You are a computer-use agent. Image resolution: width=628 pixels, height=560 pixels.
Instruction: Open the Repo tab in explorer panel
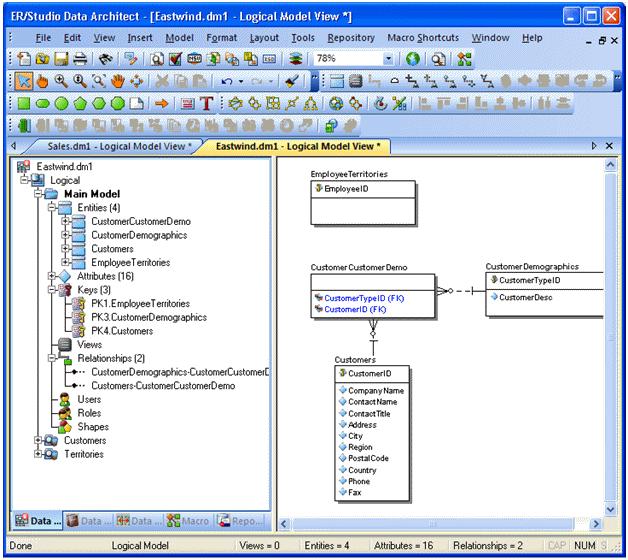240,521
